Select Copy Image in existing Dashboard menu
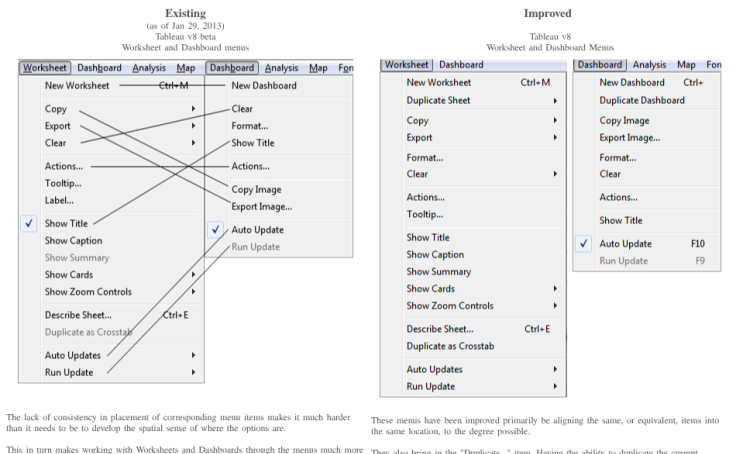 (256, 189)
